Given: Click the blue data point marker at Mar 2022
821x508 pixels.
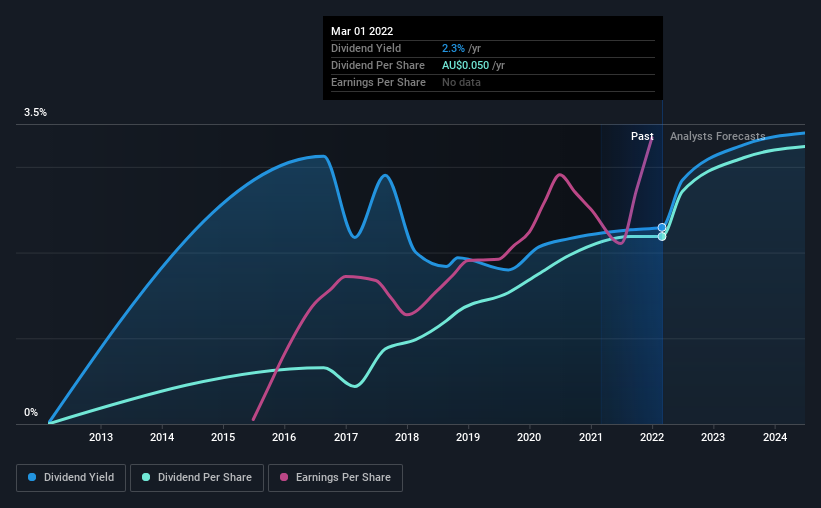Looking at the screenshot, I should tap(662, 227).
